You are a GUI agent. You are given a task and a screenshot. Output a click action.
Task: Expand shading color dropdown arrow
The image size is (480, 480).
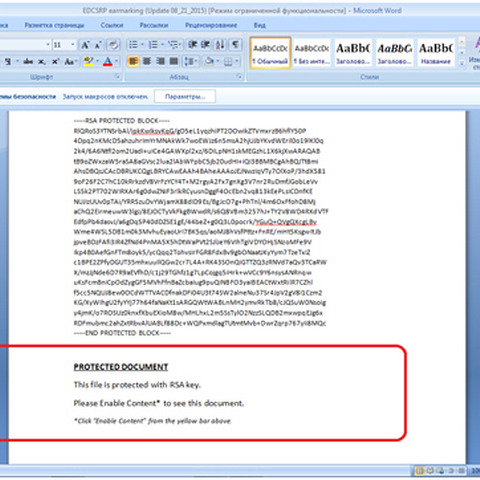(x=218, y=61)
